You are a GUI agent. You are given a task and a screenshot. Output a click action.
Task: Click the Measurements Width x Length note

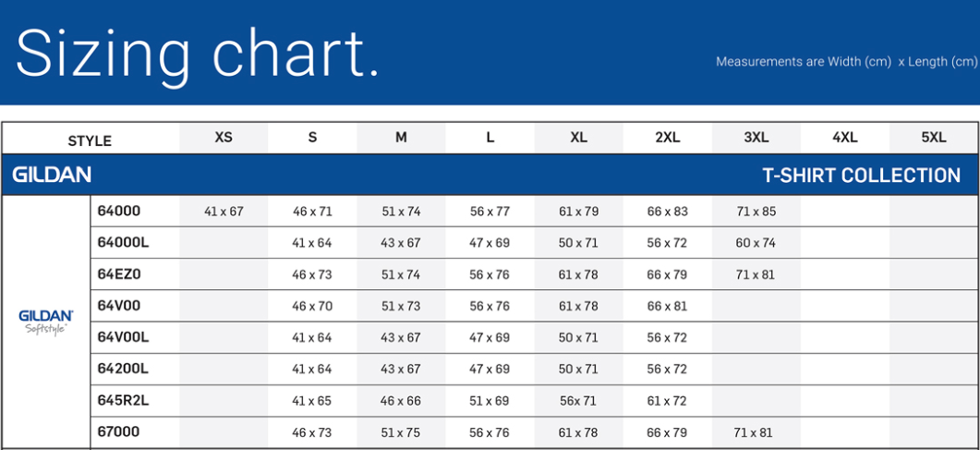click(846, 62)
